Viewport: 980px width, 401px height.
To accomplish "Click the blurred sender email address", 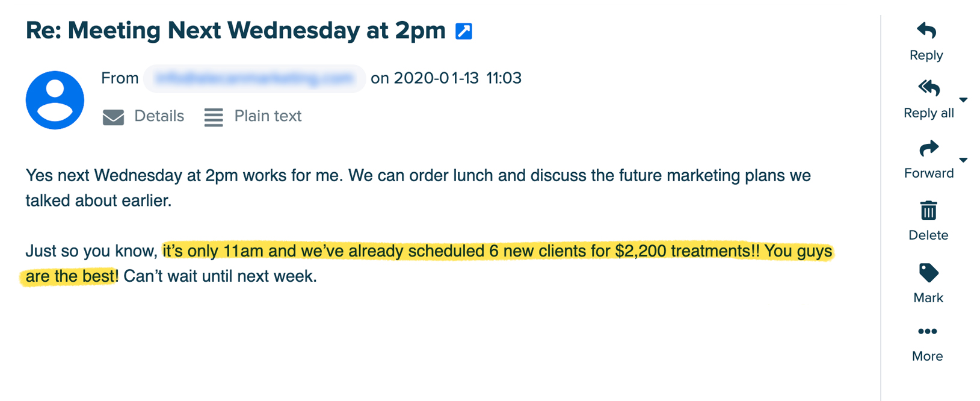I will (x=254, y=78).
